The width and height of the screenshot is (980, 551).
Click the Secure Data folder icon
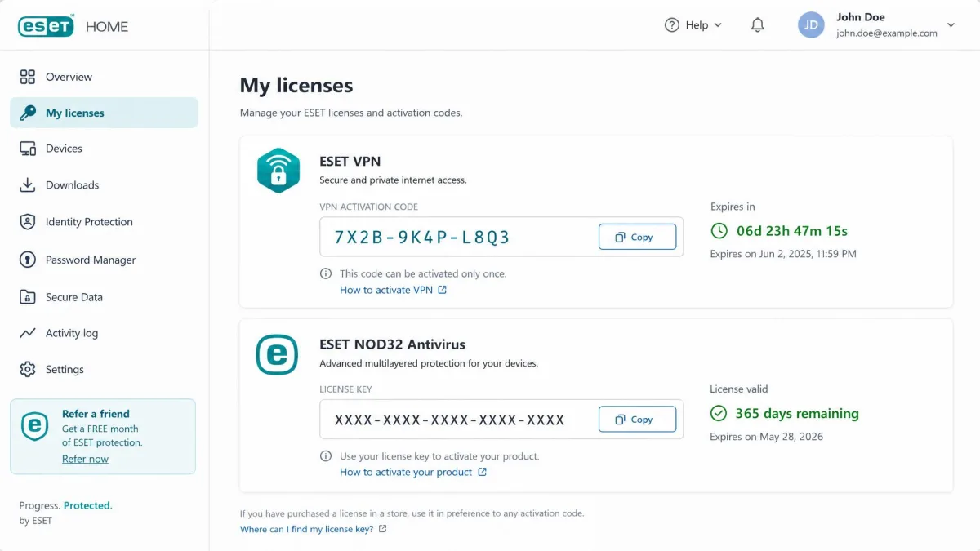pyautogui.click(x=28, y=297)
